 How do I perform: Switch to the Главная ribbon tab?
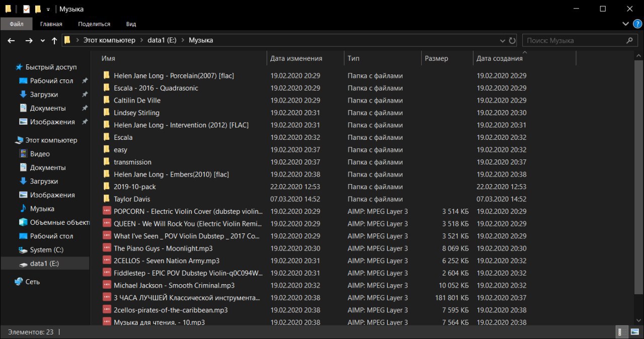[x=51, y=24]
